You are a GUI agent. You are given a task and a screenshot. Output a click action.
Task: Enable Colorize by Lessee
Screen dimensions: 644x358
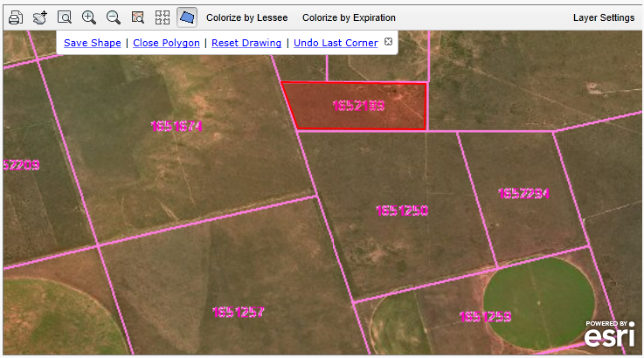(246, 17)
